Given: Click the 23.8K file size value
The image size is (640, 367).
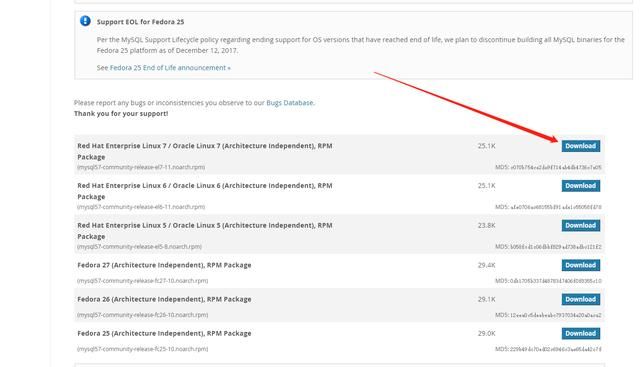Looking at the screenshot, I should (x=487, y=225).
